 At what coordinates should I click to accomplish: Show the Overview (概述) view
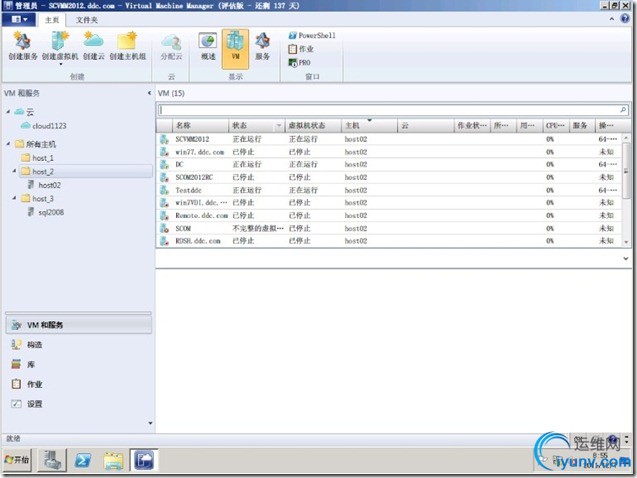coord(208,47)
